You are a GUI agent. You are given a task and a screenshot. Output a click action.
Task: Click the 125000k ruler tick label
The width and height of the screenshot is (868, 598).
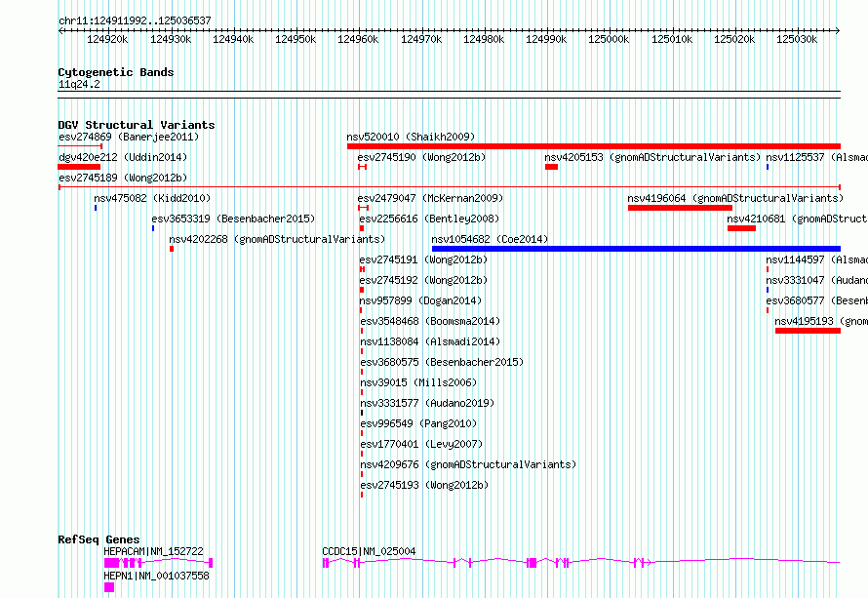pos(609,39)
